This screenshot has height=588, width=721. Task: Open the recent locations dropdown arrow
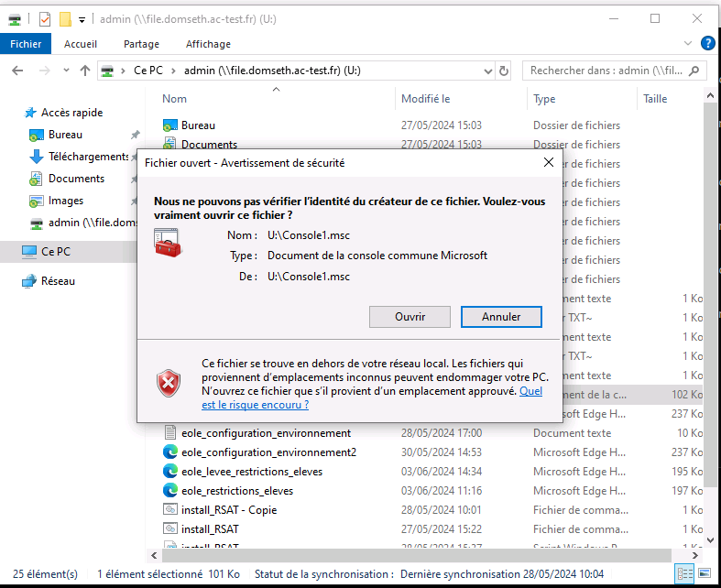(65, 71)
